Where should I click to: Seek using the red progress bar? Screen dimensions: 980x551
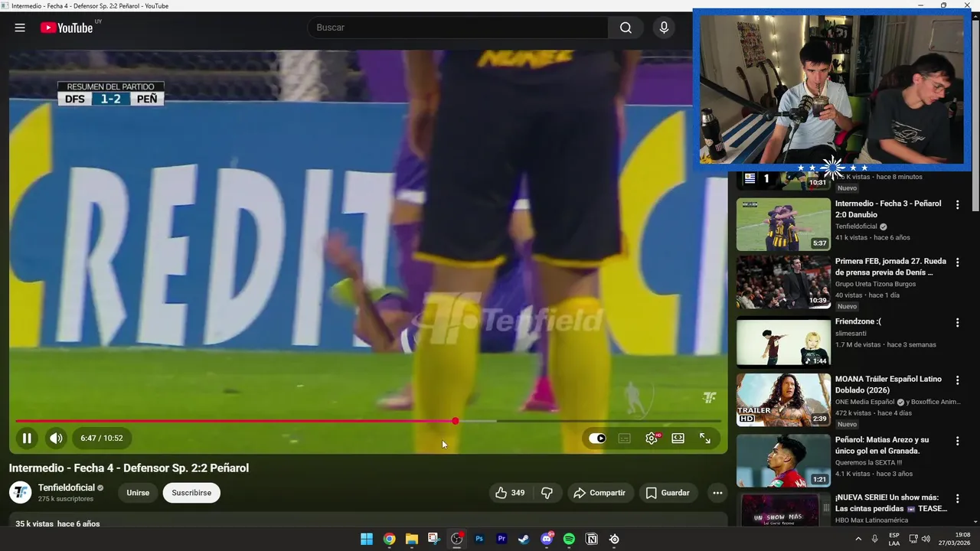(x=368, y=421)
